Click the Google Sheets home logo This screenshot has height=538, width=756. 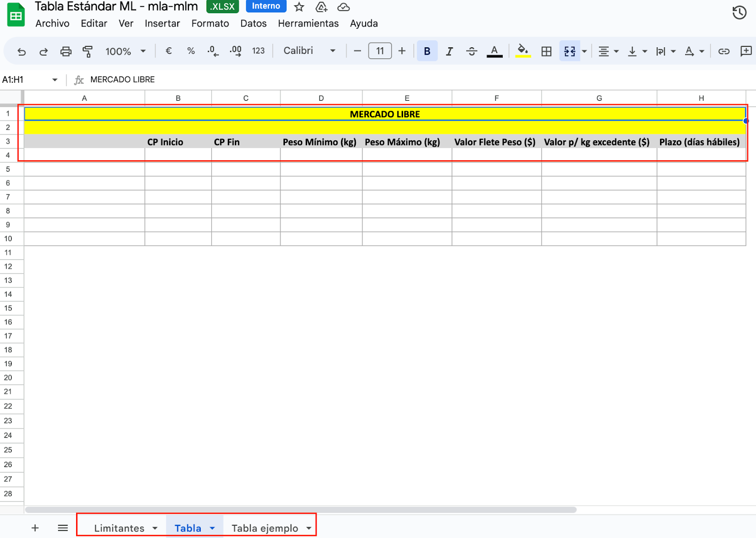tap(16, 15)
